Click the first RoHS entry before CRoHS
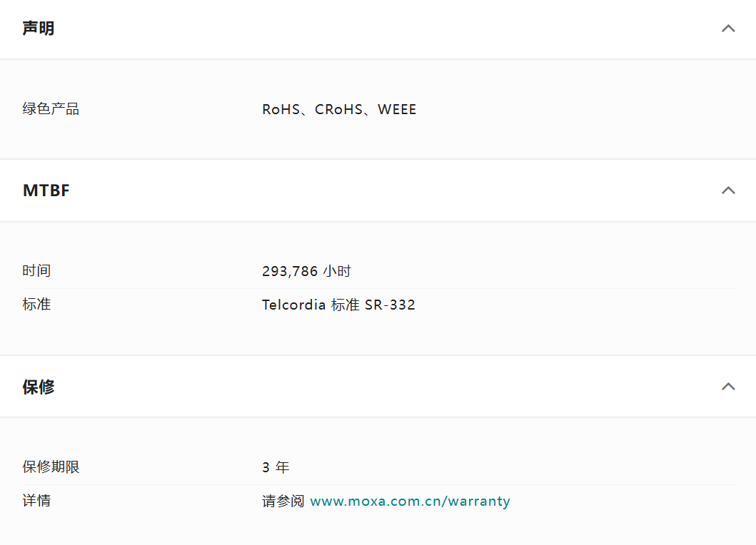Screen dimensions: 756x545 click(x=281, y=109)
